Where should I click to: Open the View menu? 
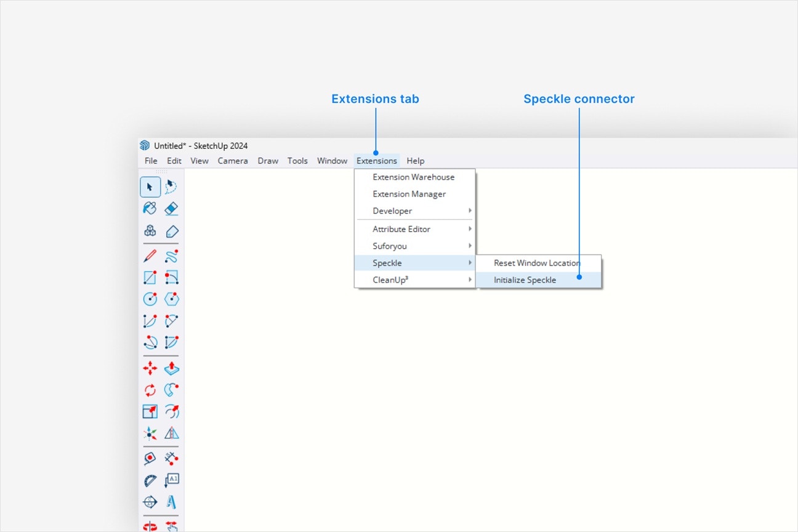click(199, 161)
